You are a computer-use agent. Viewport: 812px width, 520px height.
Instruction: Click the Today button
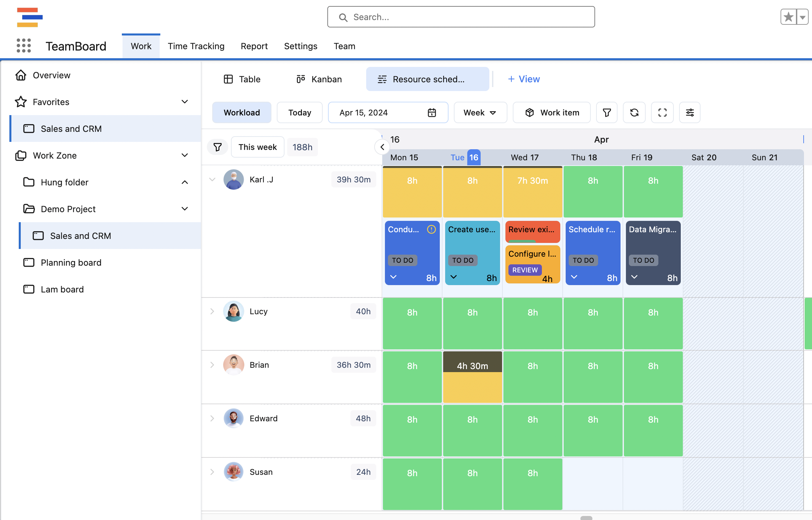[299, 112]
